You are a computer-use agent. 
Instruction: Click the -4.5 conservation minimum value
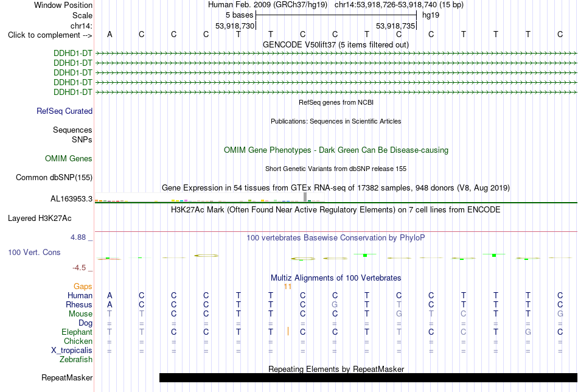79,268
